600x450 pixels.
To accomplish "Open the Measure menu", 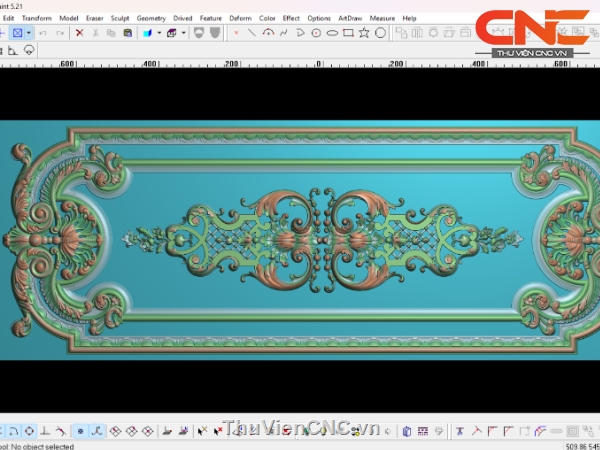I will point(381,18).
